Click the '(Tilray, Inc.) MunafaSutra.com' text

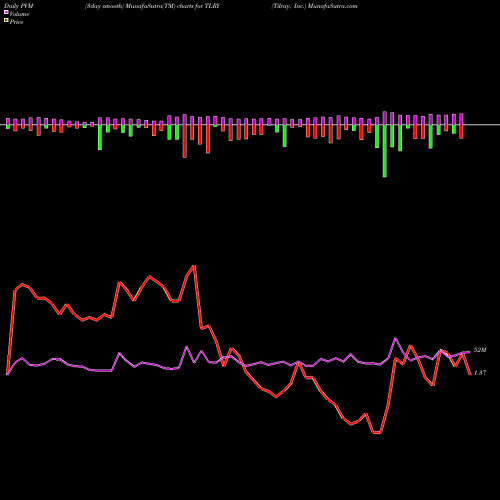[314, 6]
